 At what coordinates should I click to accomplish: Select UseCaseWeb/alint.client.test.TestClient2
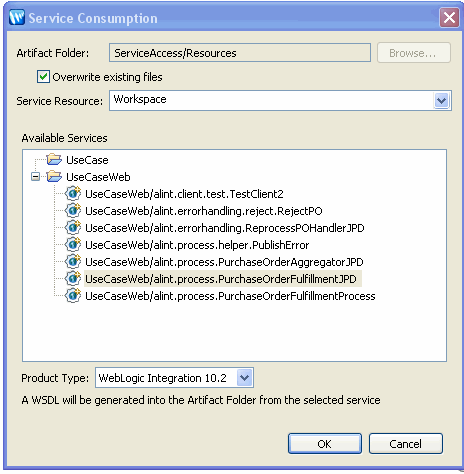184,194
